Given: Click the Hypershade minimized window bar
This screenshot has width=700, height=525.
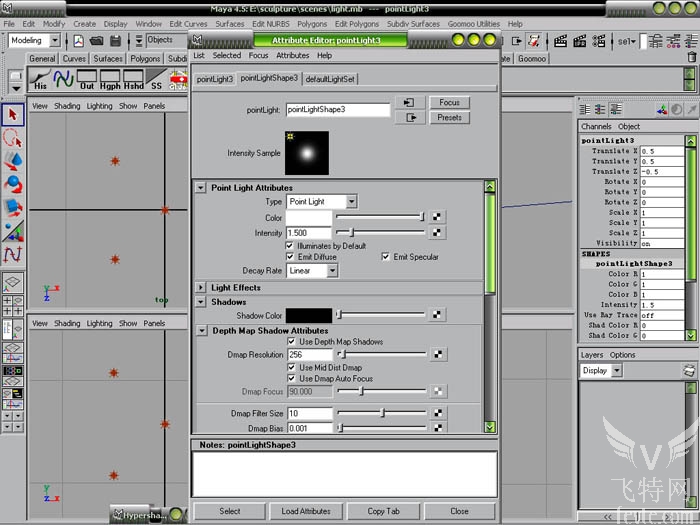Looking at the screenshot, I should pos(149,515).
